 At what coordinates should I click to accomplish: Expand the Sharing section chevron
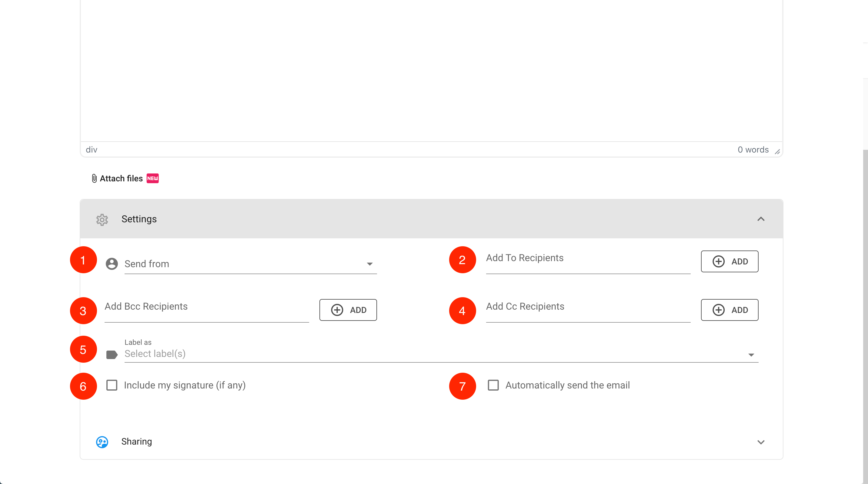[761, 442]
